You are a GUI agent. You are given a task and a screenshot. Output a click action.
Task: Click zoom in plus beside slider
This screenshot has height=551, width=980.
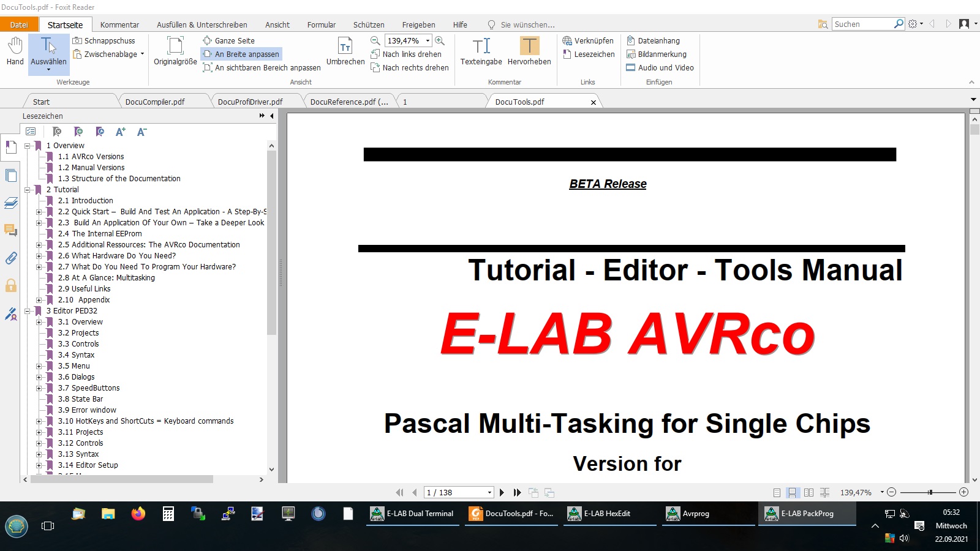click(963, 492)
